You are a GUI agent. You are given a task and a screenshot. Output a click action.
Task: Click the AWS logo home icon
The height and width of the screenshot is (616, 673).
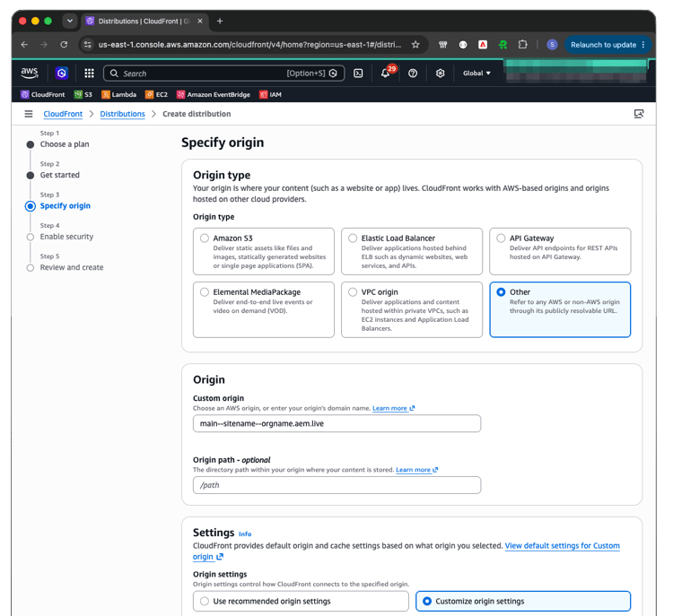[30, 73]
